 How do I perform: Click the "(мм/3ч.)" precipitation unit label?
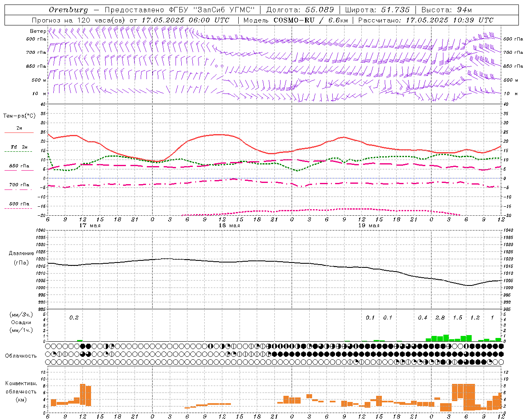click(21, 315)
